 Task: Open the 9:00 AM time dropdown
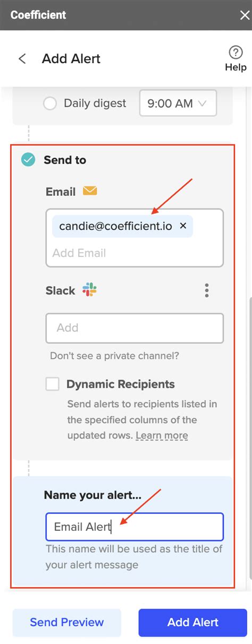(x=178, y=103)
